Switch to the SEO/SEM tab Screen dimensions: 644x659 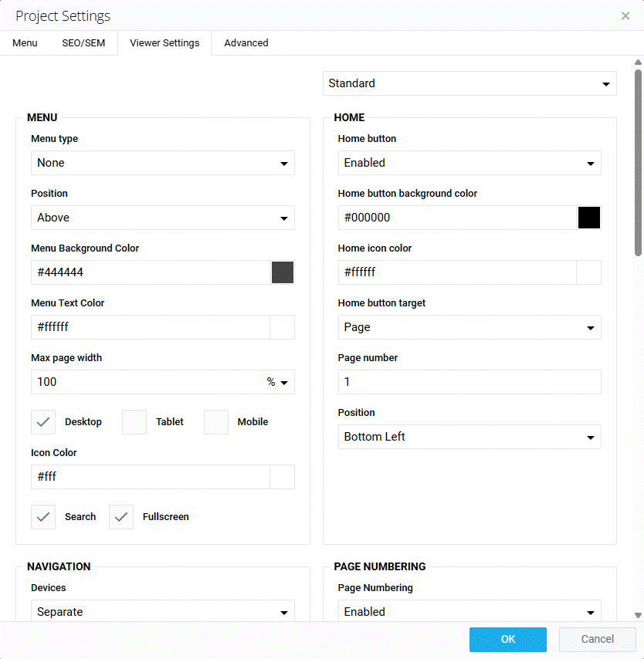coord(83,43)
